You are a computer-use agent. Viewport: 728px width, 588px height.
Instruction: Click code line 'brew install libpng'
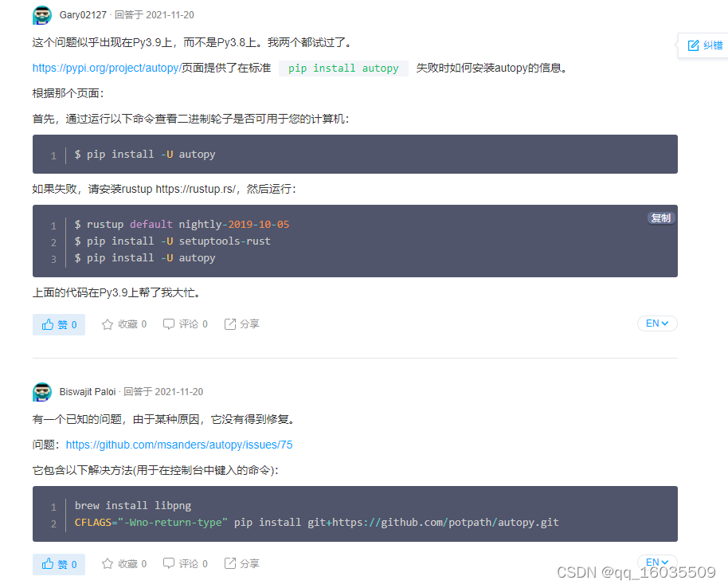[x=133, y=505]
